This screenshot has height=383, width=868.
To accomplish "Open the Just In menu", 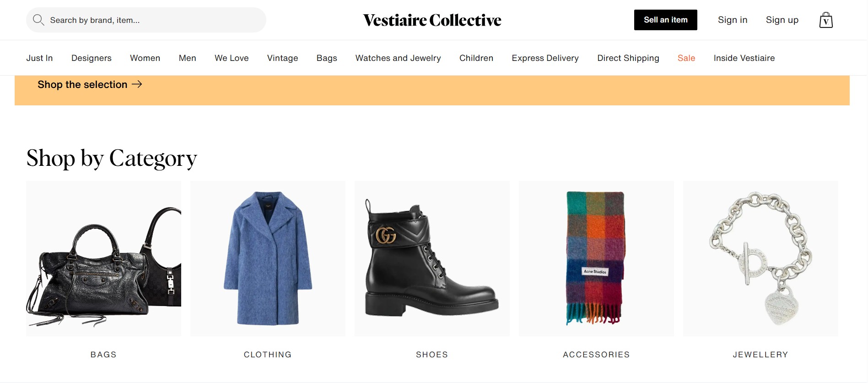I will pyautogui.click(x=39, y=58).
